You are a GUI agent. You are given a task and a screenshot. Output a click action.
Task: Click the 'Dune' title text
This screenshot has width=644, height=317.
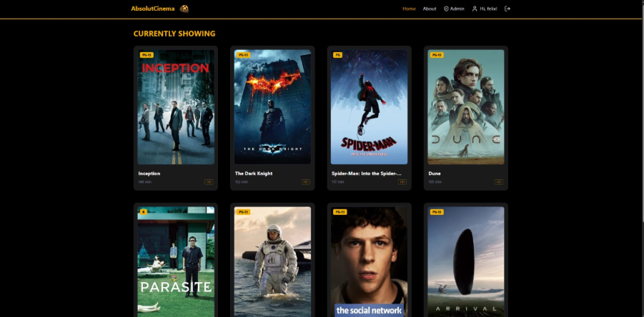pos(435,173)
